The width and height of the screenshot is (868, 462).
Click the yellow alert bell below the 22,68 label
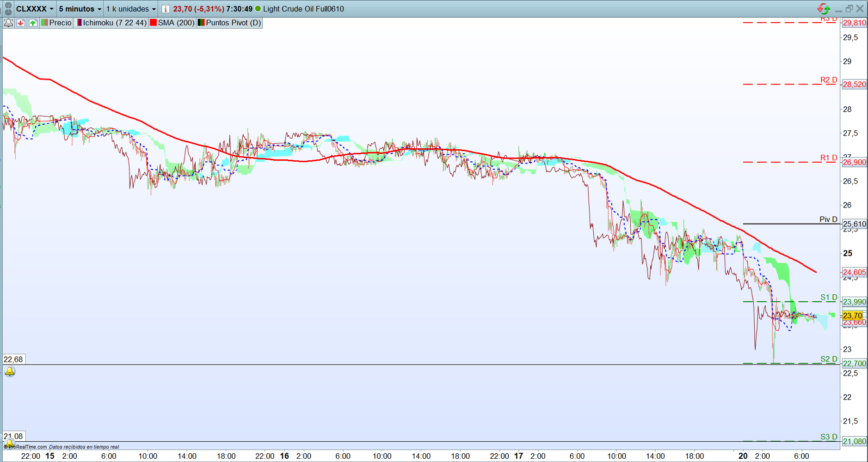[x=10, y=371]
